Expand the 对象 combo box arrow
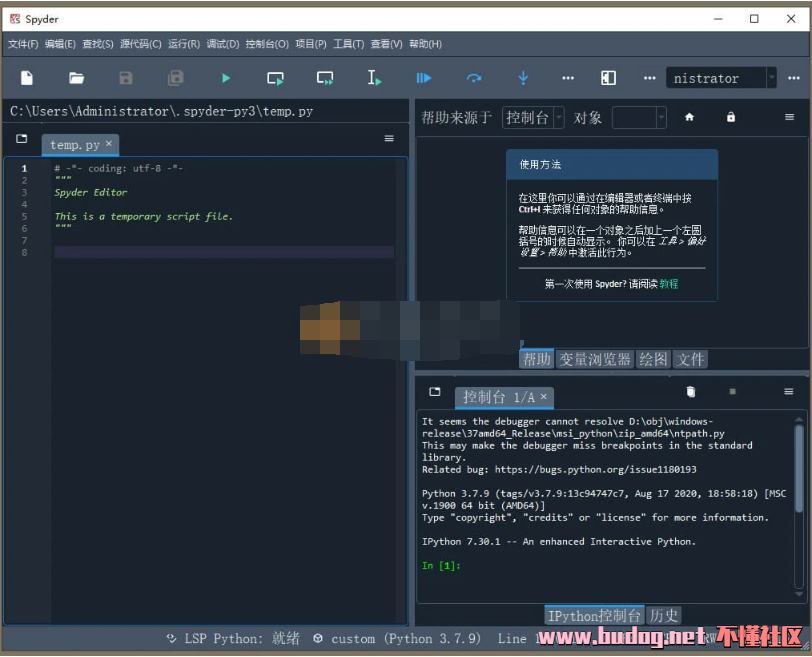 pos(661,118)
